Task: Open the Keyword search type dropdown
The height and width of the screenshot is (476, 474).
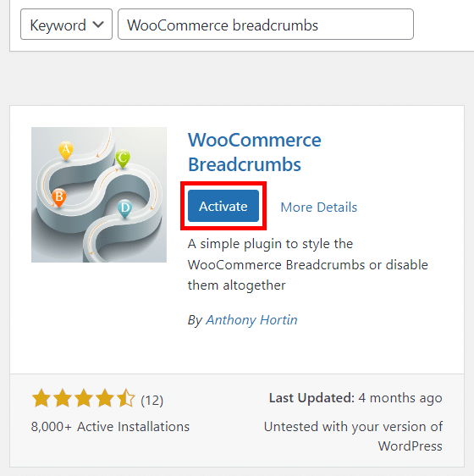Action: click(x=67, y=25)
